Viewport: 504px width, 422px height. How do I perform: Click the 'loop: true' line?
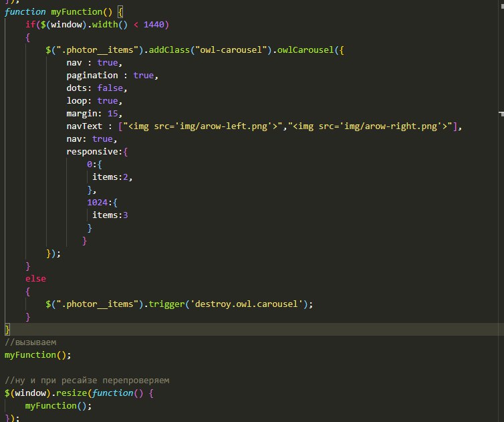(94, 101)
